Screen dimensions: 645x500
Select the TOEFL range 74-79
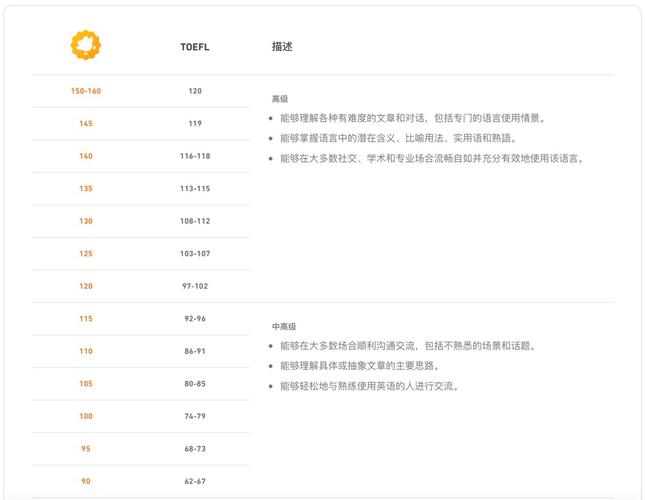[195, 416]
